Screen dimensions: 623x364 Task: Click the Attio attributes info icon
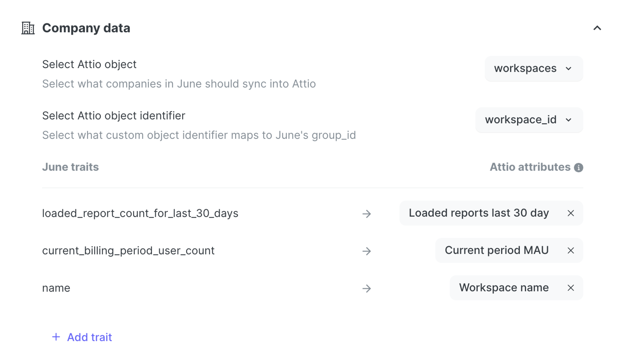coord(578,167)
